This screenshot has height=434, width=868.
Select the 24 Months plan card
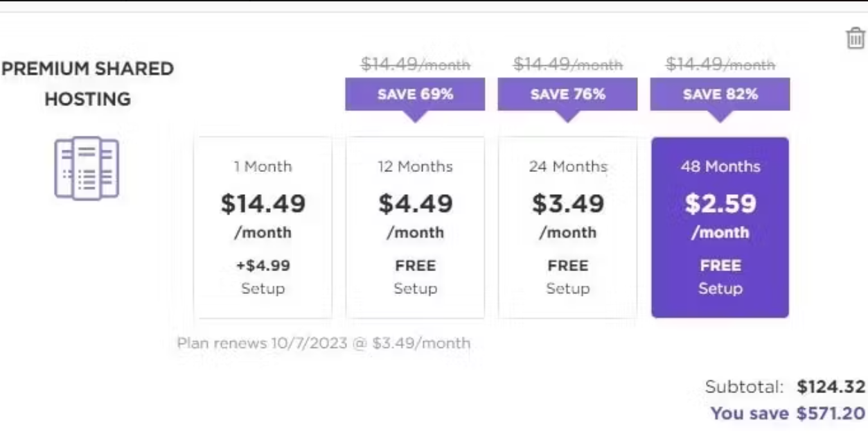(x=567, y=227)
